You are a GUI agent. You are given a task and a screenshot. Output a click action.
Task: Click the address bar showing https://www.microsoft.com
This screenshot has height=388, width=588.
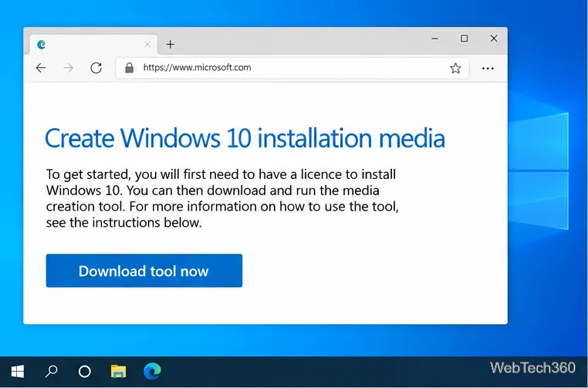(x=292, y=68)
